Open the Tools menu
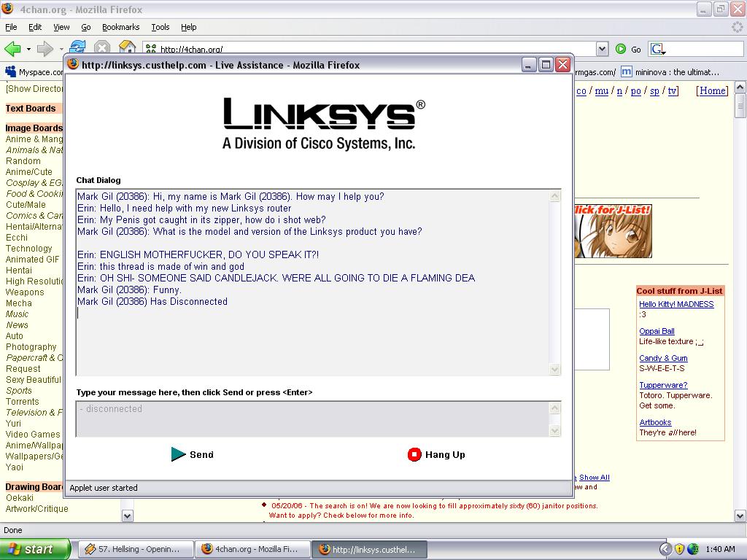The image size is (747, 560). (x=160, y=27)
